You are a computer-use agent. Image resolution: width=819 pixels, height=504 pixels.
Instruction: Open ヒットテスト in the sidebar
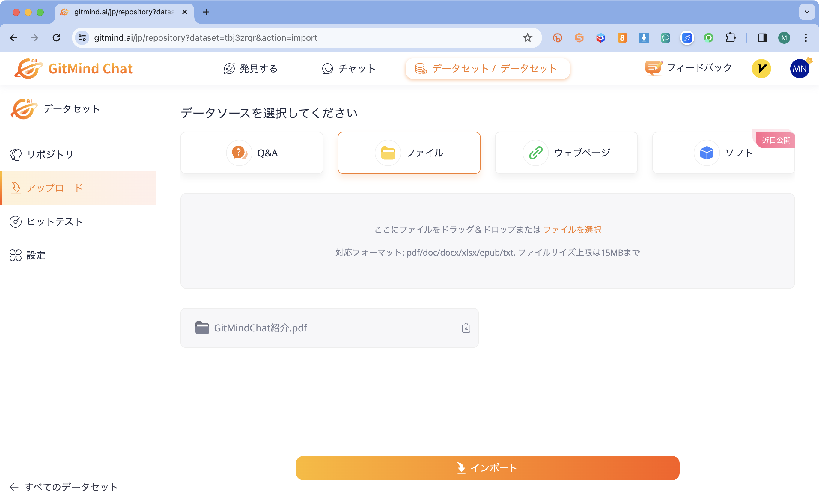54,221
